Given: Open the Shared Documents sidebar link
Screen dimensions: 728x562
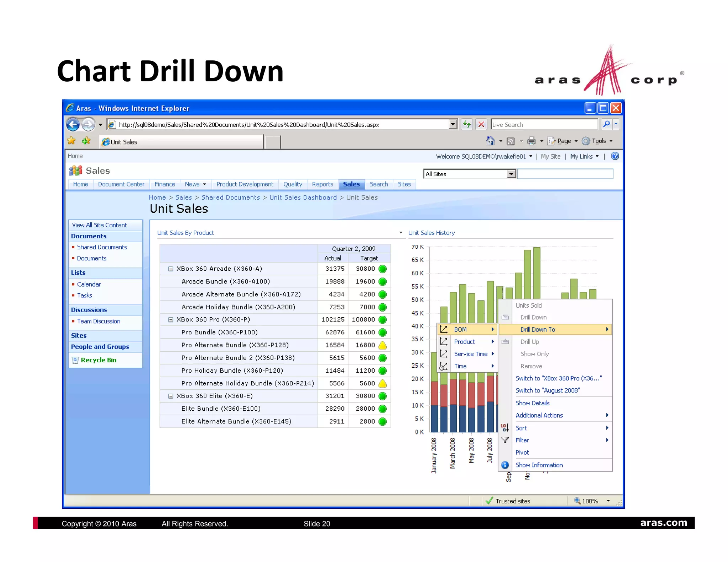Looking at the screenshot, I should click(x=102, y=247).
